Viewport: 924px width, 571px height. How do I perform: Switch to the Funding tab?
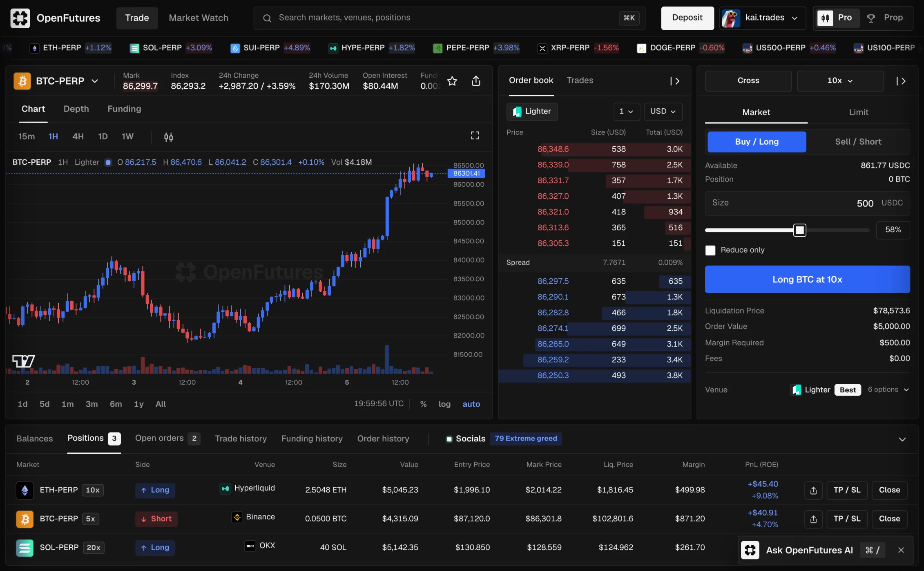tap(124, 109)
